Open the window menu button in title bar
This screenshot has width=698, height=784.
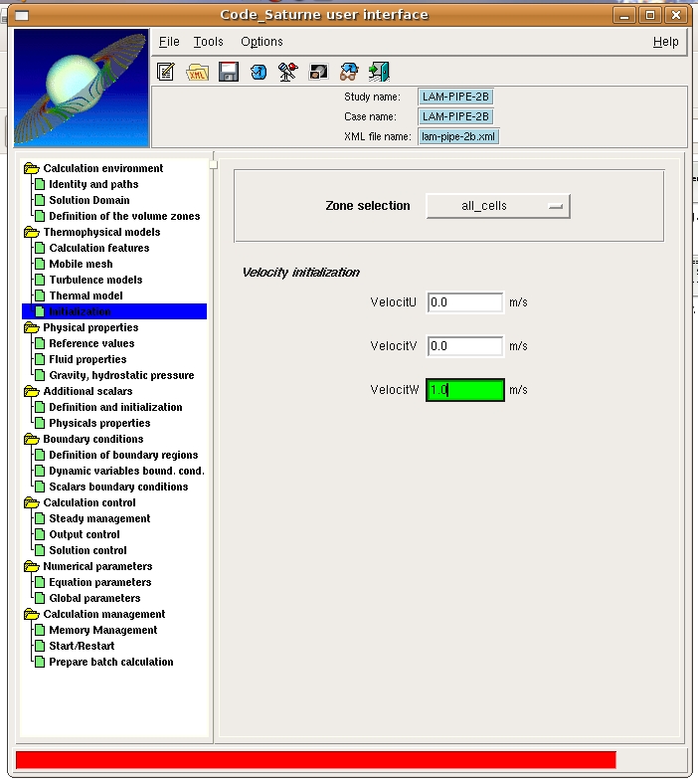[22, 16]
